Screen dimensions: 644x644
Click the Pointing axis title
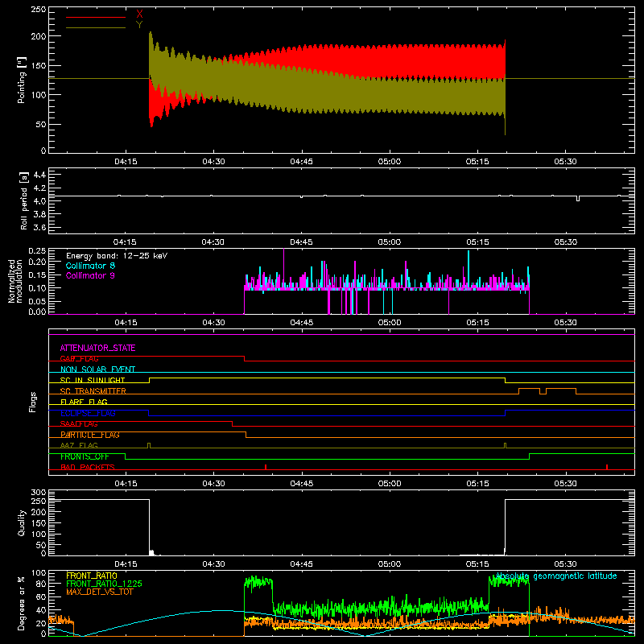pos(22,80)
